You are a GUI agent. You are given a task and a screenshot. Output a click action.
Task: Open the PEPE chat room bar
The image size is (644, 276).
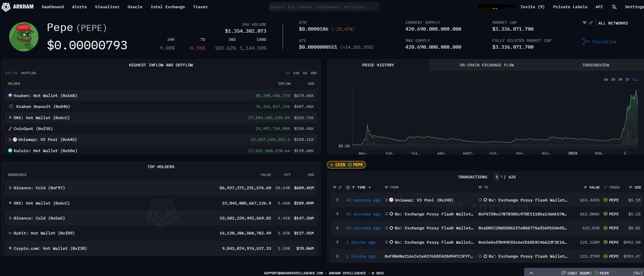pyautogui.click(x=584, y=273)
